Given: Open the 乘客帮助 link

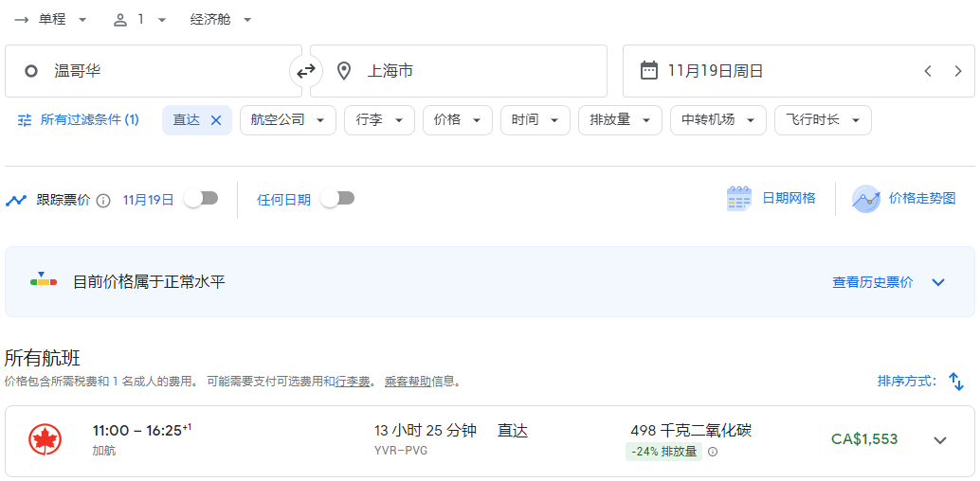Looking at the screenshot, I should point(408,381).
